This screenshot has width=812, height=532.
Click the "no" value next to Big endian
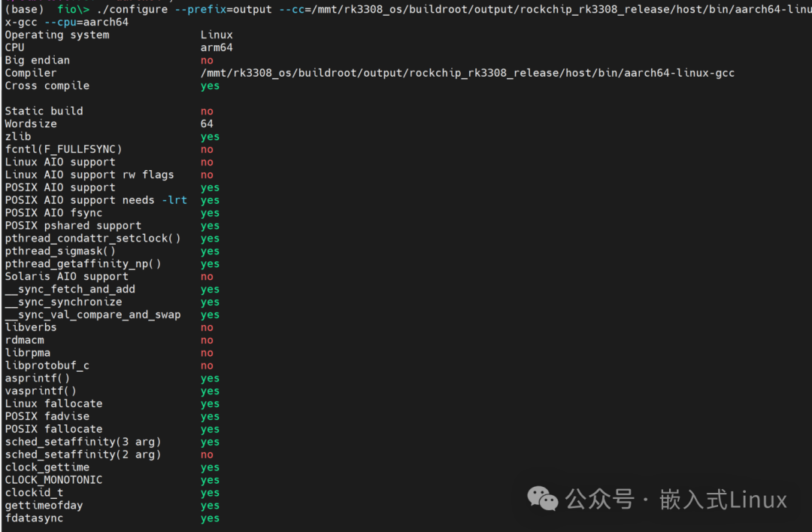click(207, 60)
